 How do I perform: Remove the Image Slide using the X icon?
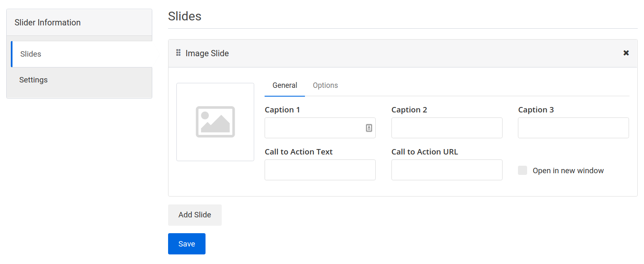pos(626,53)
